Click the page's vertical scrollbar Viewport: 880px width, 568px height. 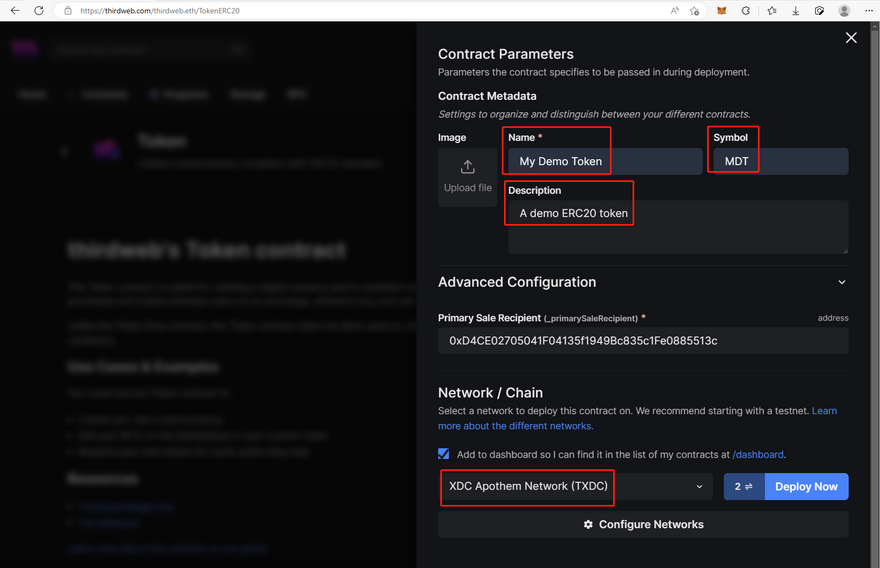tap(874, 295)
